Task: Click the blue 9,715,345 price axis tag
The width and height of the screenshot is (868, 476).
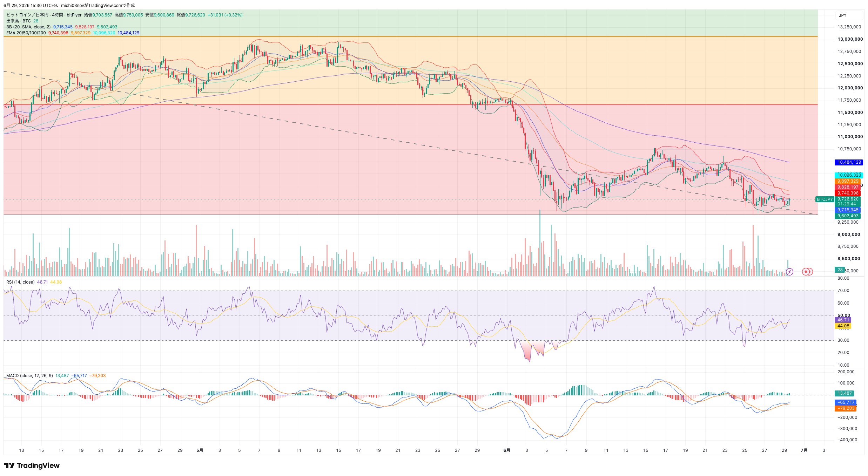Action: 848,210
